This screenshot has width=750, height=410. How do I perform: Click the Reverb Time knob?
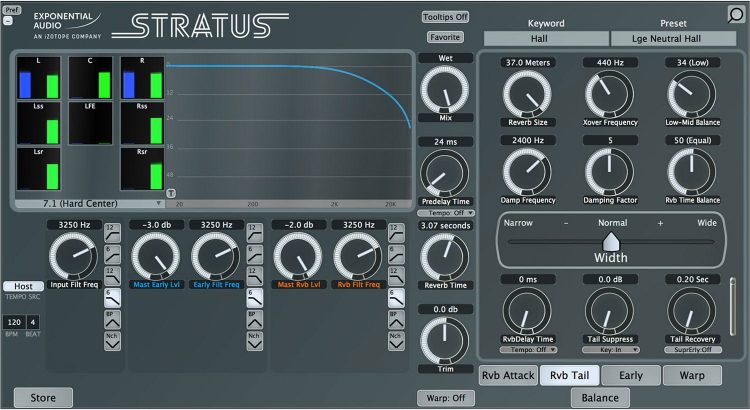(445, 257)
